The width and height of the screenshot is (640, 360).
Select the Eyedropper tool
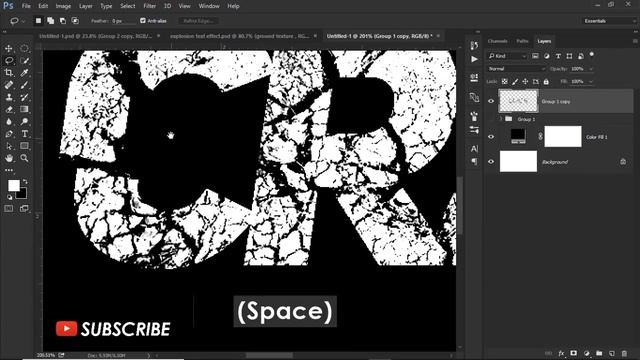point(24,73)
